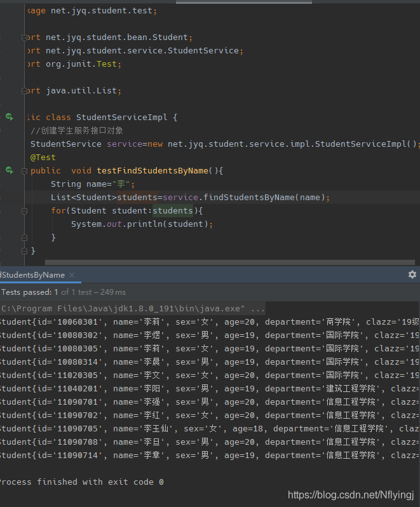Click output row for name='李玉仙'

coord(210,429)
